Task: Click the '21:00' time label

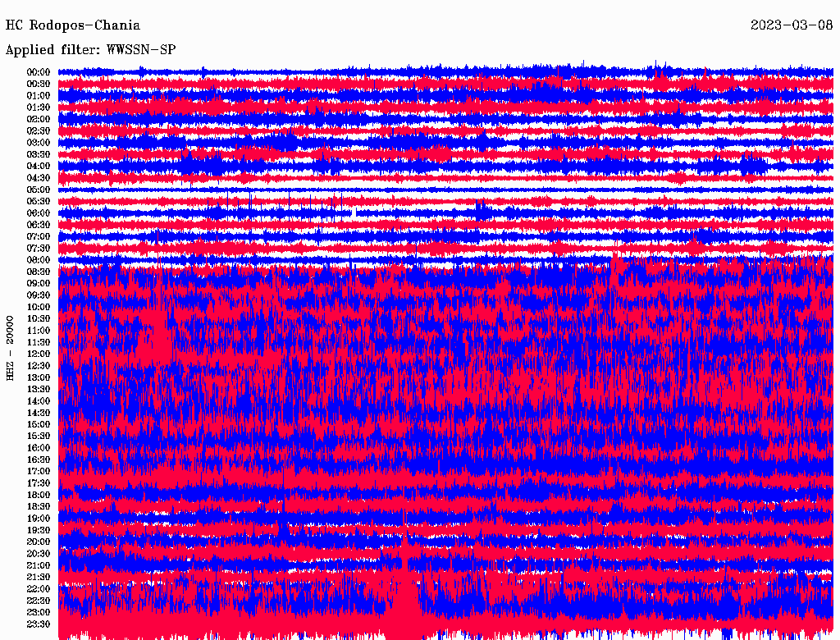Action: [x=39, y=565]
